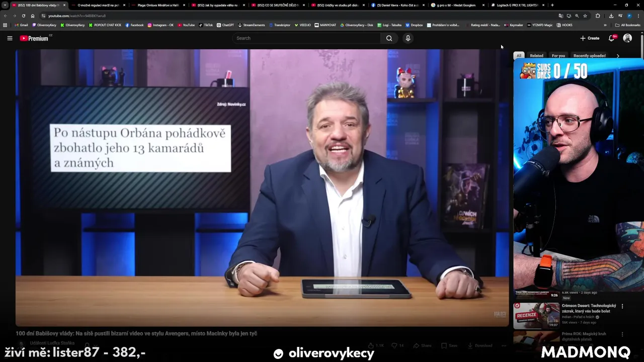
Task: Open the POPOUT CHAT KICK bookmark
Action: [x=105, y=25]
